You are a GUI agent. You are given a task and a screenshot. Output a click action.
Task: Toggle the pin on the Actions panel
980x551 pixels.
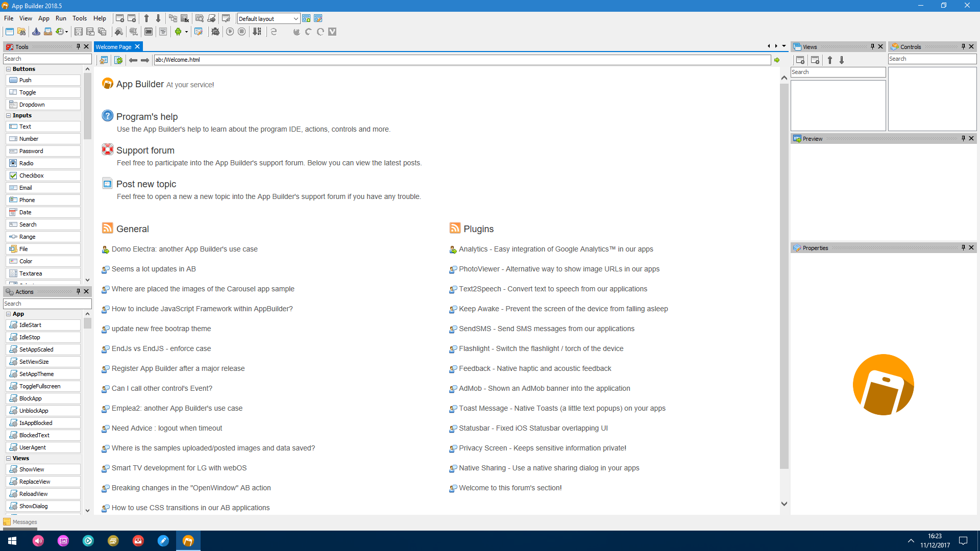(78, 291)
